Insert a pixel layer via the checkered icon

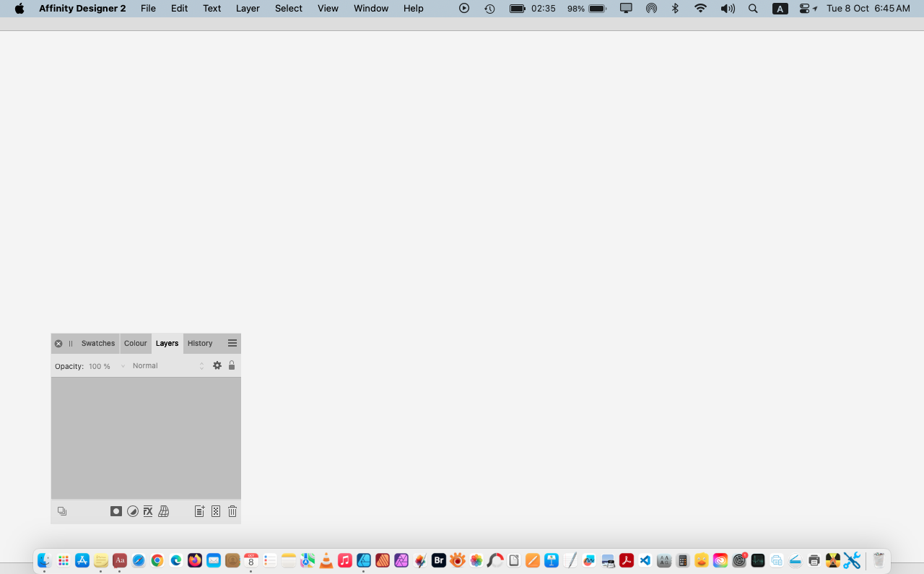215,511
